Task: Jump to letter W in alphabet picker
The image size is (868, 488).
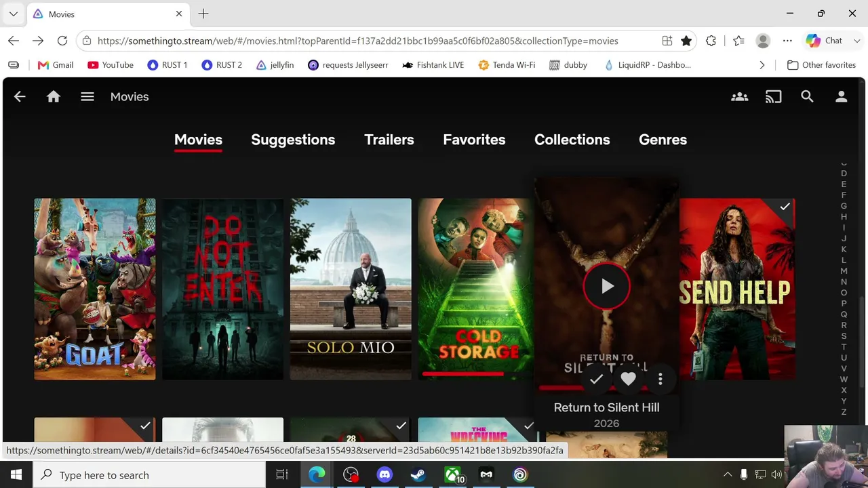Action: (844, 380)
